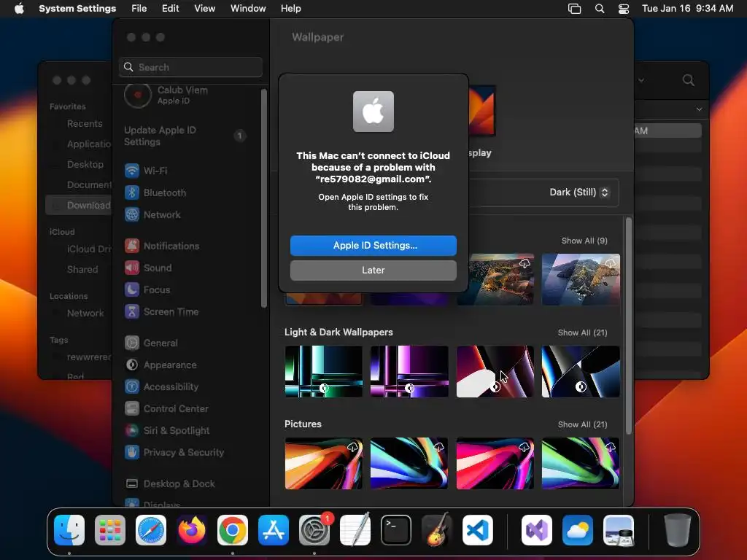Launch Visual Studio from the Dock
The height and width of the screenshot is (560, 747).
click(537, 530)
